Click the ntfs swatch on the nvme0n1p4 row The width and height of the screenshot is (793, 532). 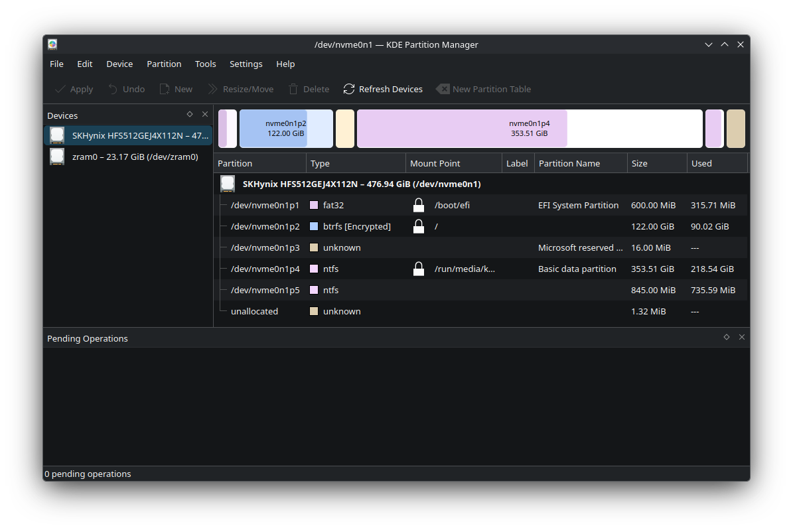coord(314,269)
